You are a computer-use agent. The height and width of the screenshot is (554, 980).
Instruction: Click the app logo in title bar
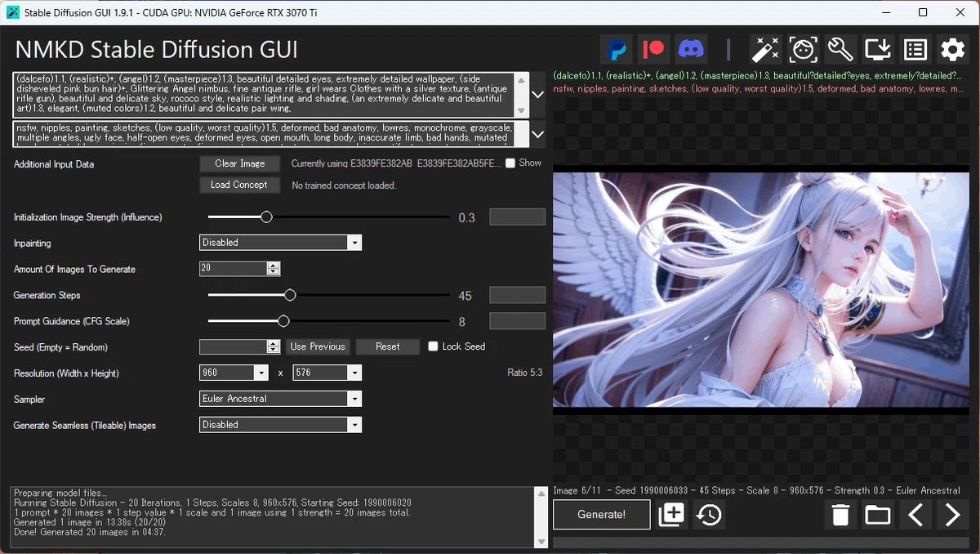click(12, 12)
